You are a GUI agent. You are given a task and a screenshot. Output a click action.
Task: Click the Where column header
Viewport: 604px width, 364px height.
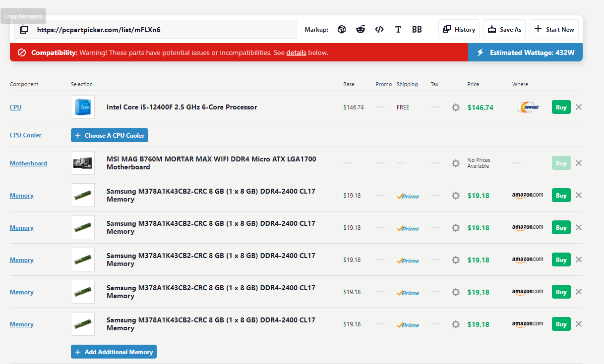pos(520,84)
